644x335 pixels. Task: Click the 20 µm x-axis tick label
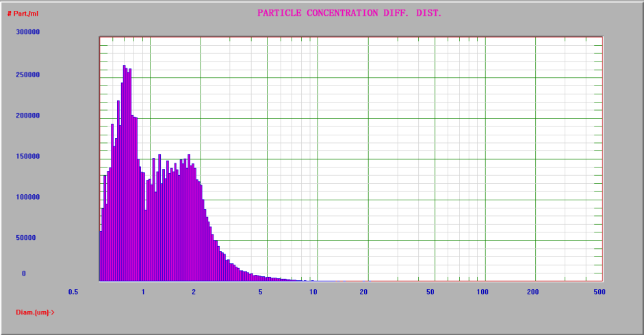coord(363,292)
